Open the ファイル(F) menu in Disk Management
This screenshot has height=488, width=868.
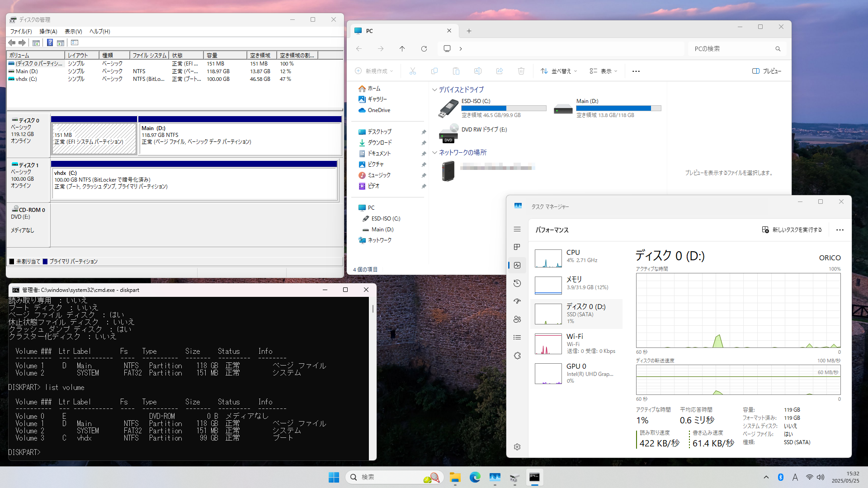pos(21,31)
